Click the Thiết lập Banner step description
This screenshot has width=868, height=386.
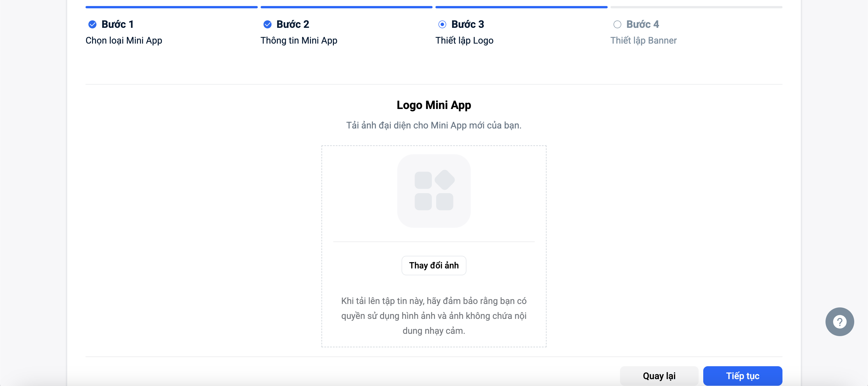[x=643, y=40]
